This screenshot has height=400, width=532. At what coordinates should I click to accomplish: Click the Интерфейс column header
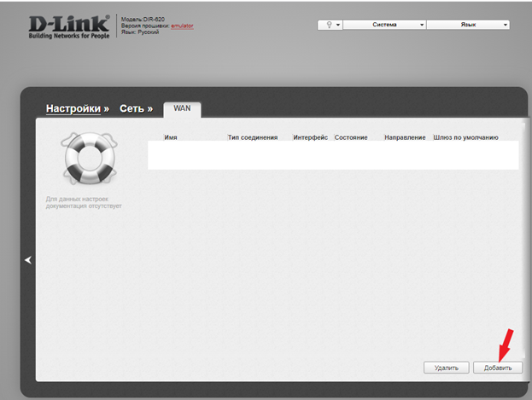click(310, 137)
